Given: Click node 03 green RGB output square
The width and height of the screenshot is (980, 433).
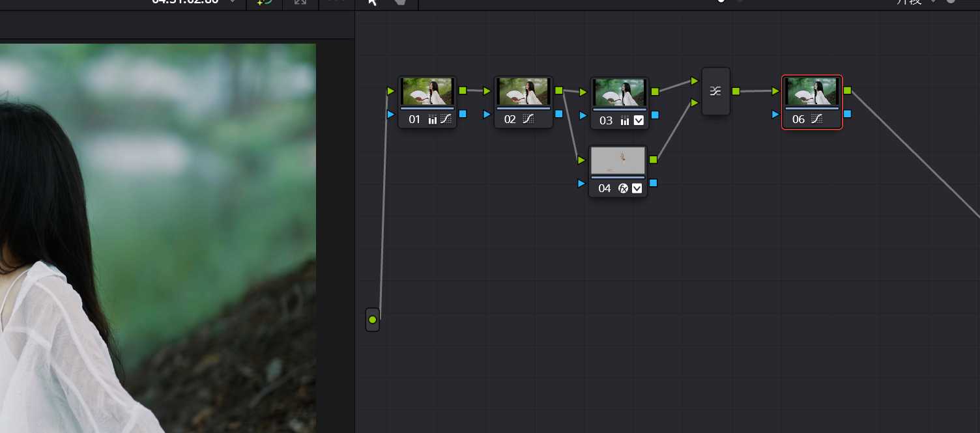Looking at the screenshot, I should (655, 92).
